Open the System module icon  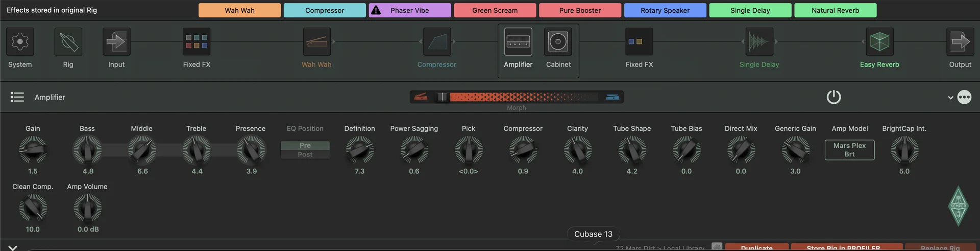point(20,41)
